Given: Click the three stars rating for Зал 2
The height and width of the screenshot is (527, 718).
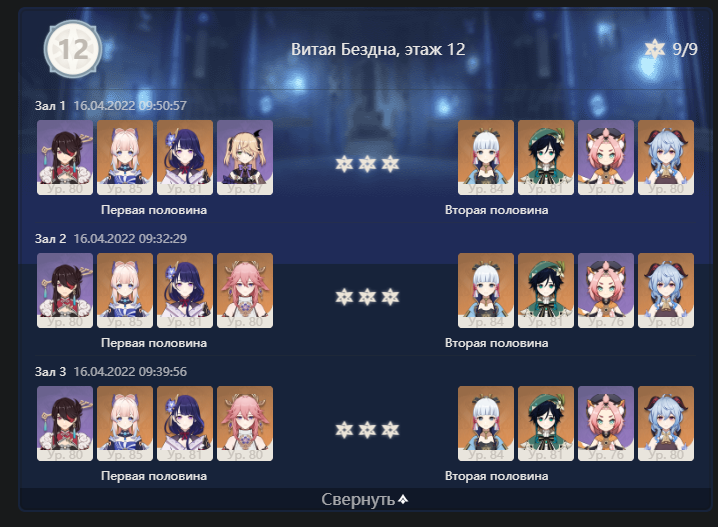Looking at the screenshot, I should (367, 297).
